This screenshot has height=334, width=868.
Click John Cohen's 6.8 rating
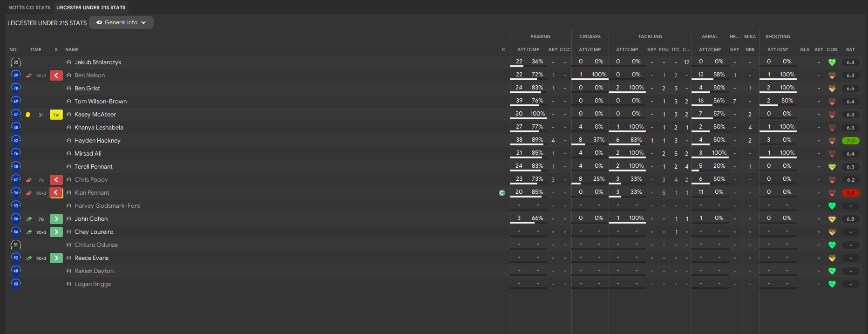tap(850, 219)
